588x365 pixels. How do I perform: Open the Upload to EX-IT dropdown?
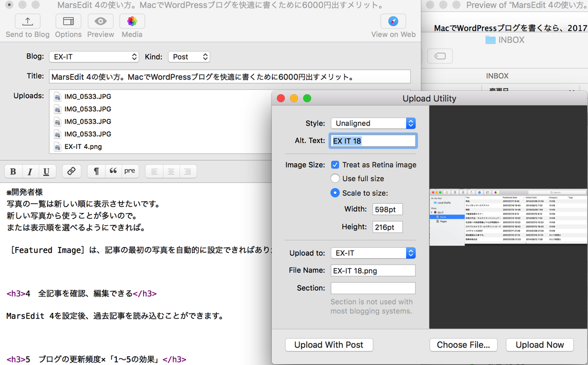click(373, 253)
